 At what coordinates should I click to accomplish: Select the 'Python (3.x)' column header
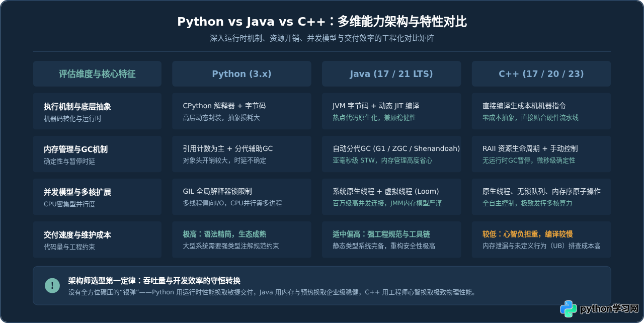tap(242, 74)
